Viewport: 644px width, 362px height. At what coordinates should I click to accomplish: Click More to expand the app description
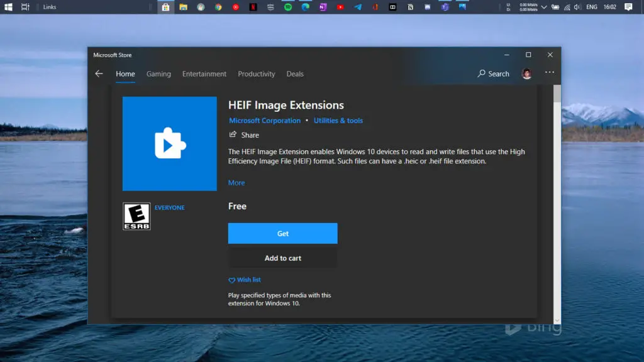(x=236, y=182)
